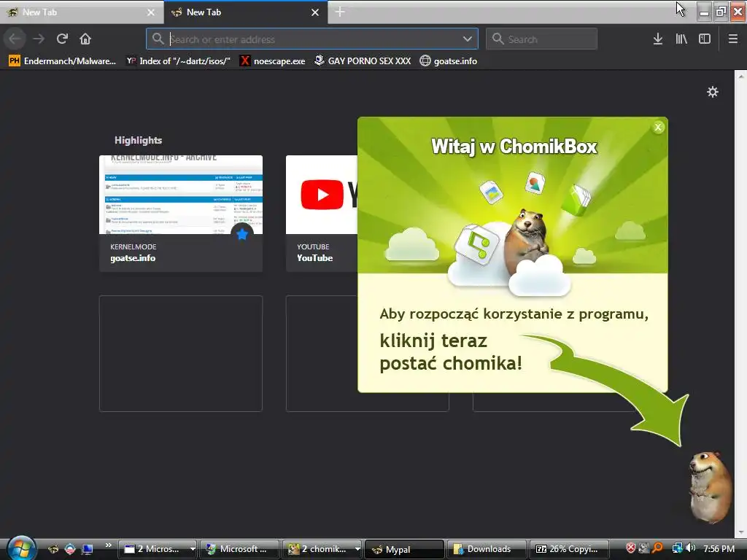
Task: Open the Downloads arrow in toolbar
Action: 658,39
